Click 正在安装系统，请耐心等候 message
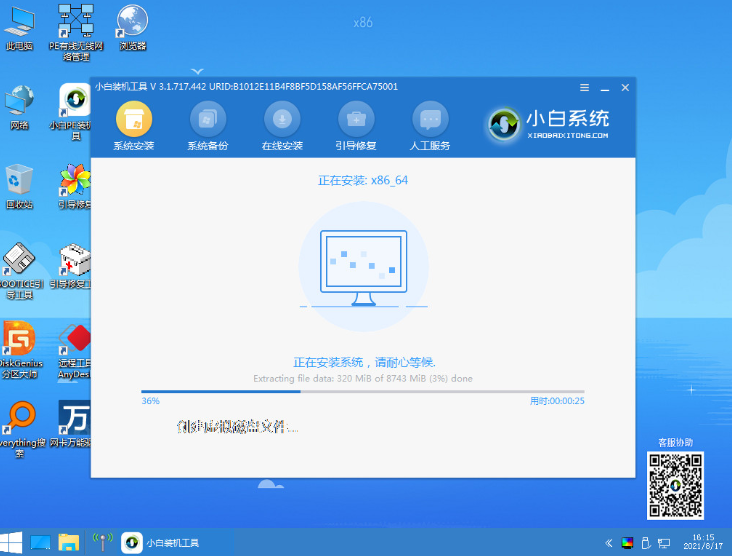732x556 pixels. point(364,362)
